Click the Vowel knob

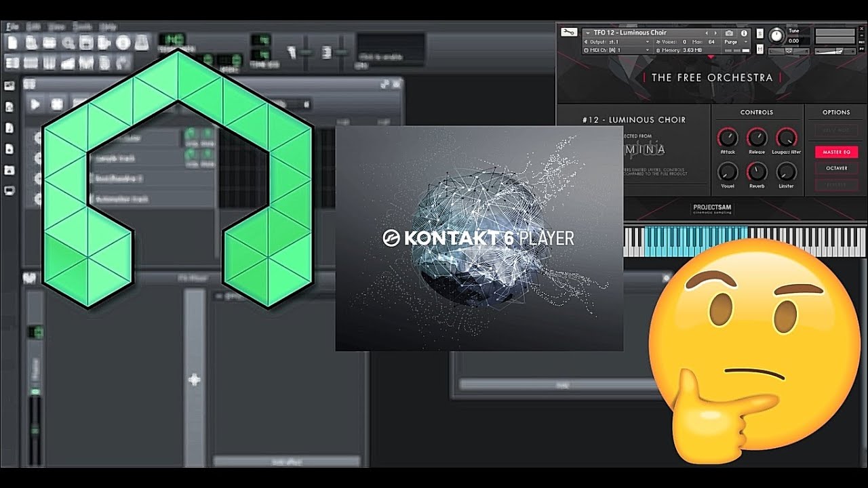(727, 171)
